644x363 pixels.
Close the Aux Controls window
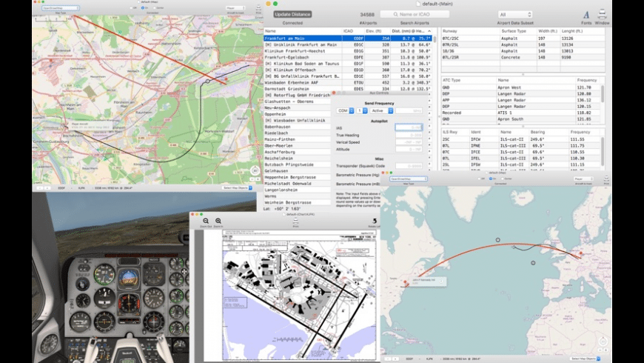pyautogui.click(x=334, y=93)
